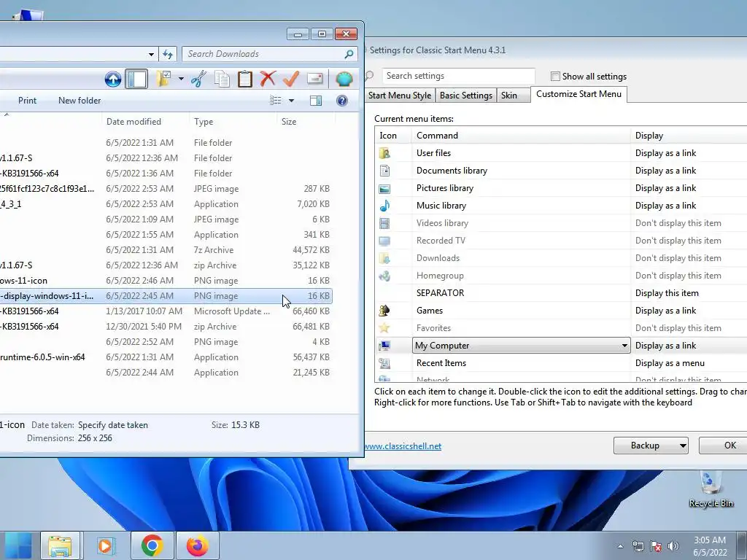Click the Email envelope icon in Explorer toolbar

(x=315, y=79)
